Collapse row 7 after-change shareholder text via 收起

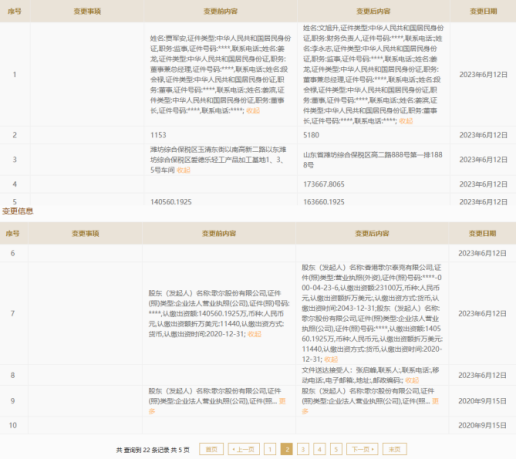(331, 359)
